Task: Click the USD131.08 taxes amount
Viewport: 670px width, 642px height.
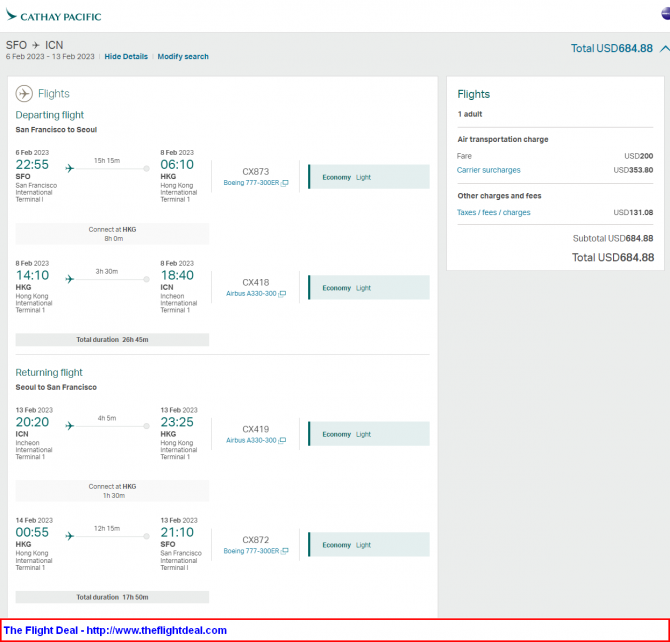Action: [633, 212]
